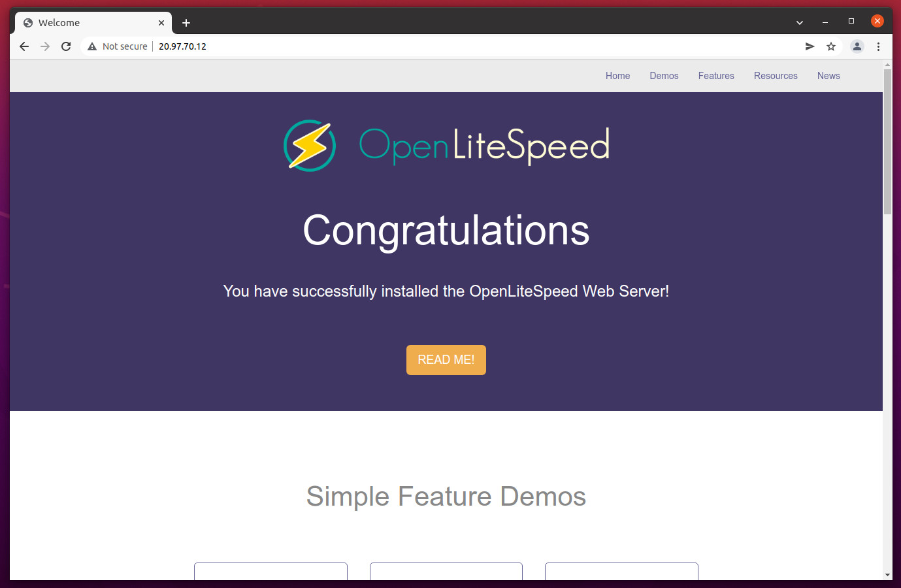Image resolution: width=901 pixels, height=588 pixels.
Task: Open the News navigation link
Action: 828,76
